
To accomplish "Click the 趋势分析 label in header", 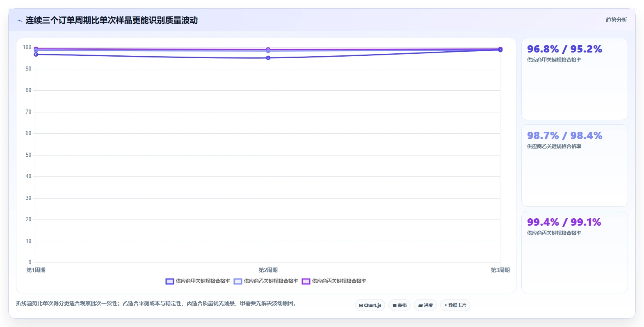I will [x=616, y=20].
